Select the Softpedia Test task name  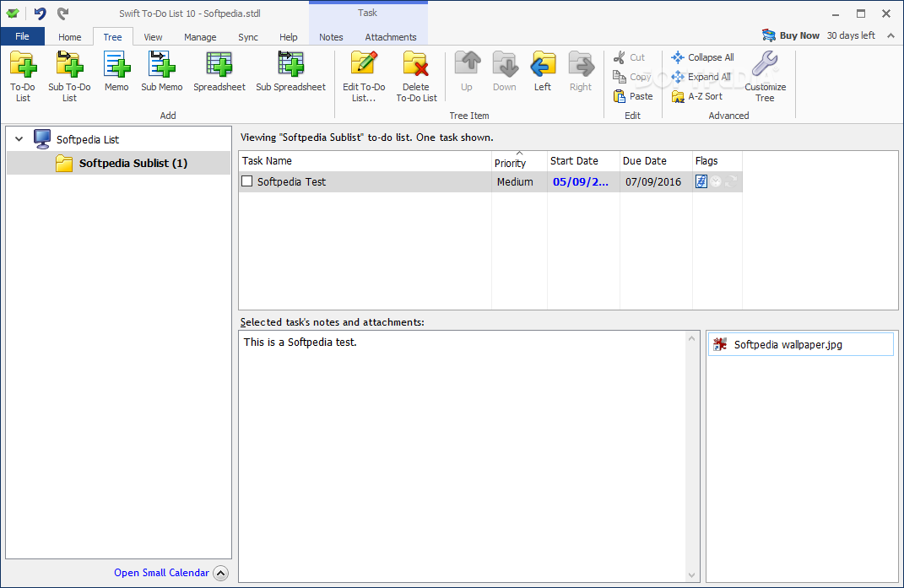291,181
